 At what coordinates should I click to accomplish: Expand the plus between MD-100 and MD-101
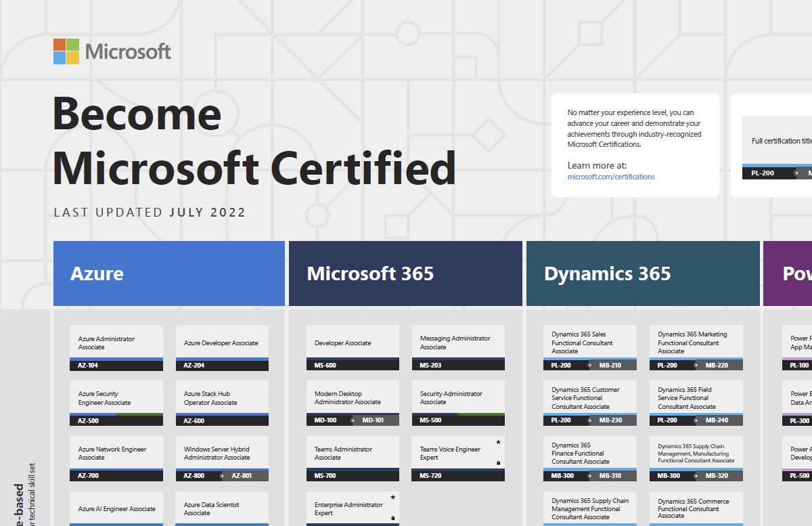[353, 420]
